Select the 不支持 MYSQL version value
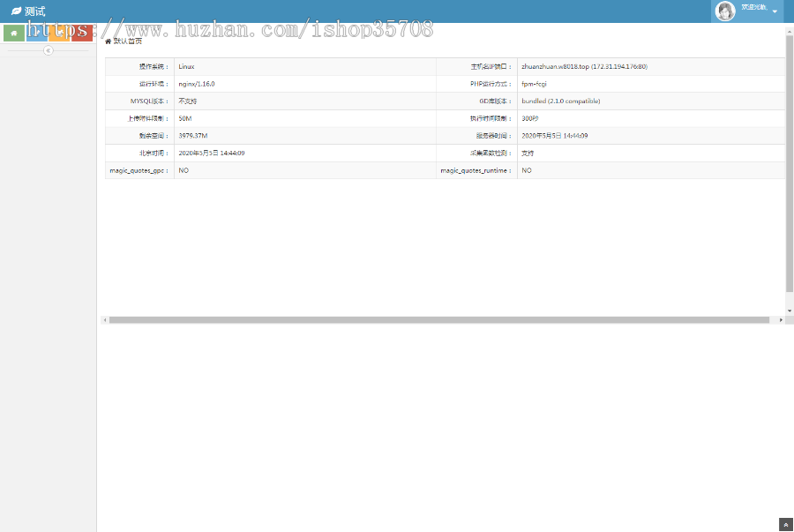794x532 pixels. point(187,101)
